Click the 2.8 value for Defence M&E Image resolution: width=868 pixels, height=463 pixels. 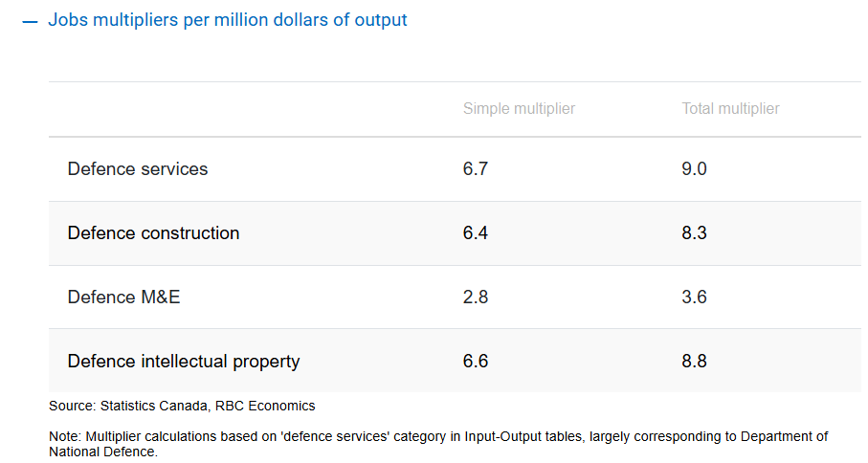[476, 298]
